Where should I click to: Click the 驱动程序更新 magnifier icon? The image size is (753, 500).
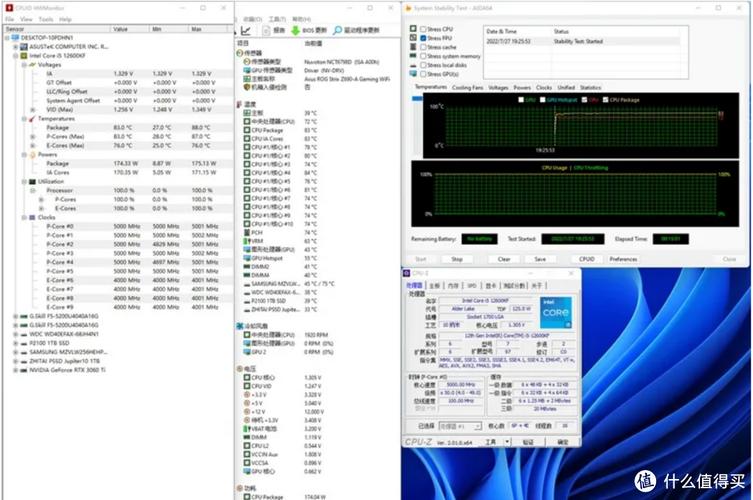(x=338, y=30)
